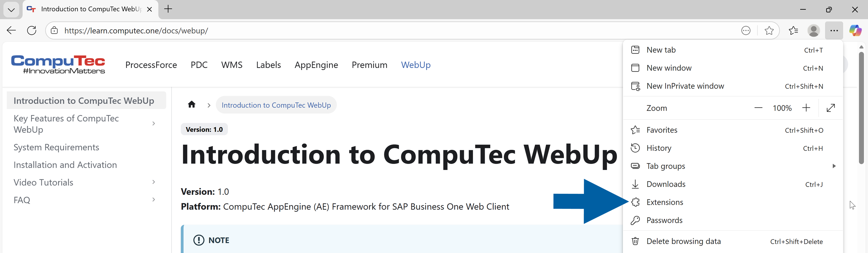Open the Copilot sidebar icon
This screenshot has height=253, width=868.
tap(855, 31)
